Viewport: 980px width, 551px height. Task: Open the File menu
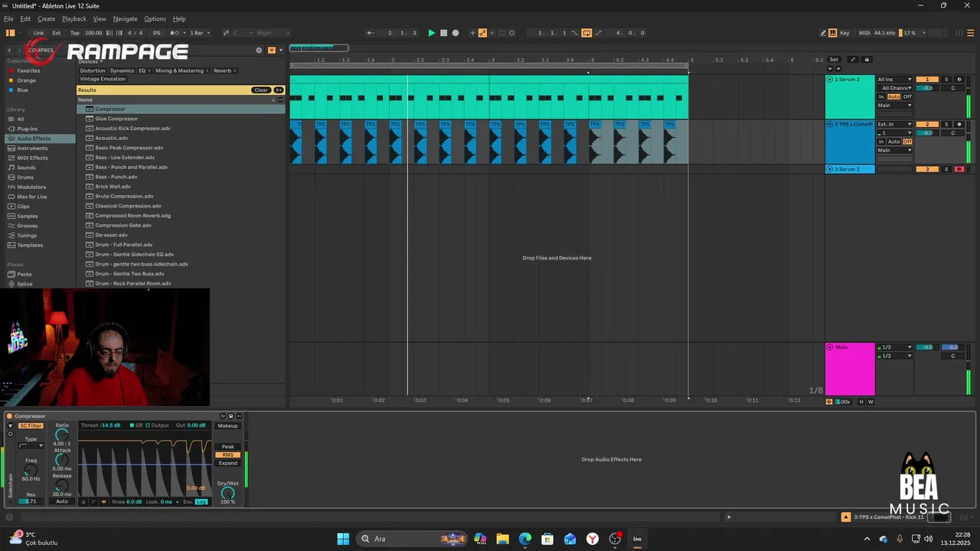[9, 18]
